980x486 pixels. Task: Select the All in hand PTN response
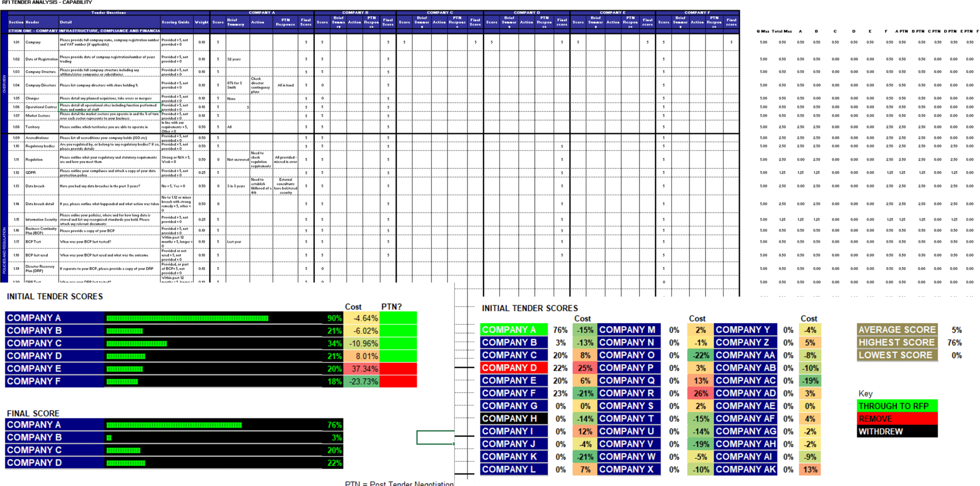[x=286, y=85]
